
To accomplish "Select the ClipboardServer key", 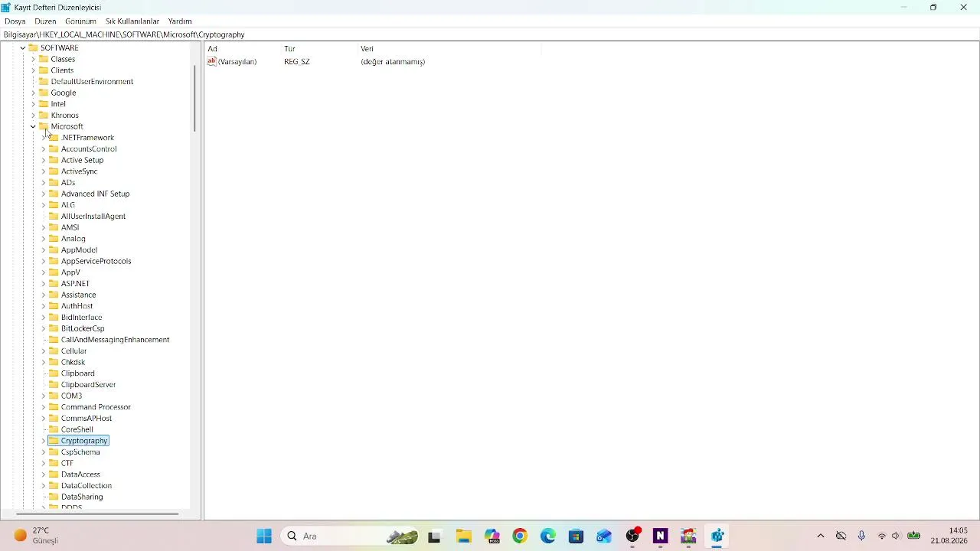I will pyautogui.click(x=88, y=385).
